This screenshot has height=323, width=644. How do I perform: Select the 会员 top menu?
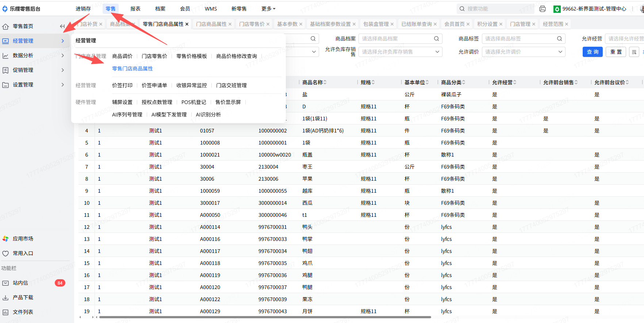pos(185,9)
